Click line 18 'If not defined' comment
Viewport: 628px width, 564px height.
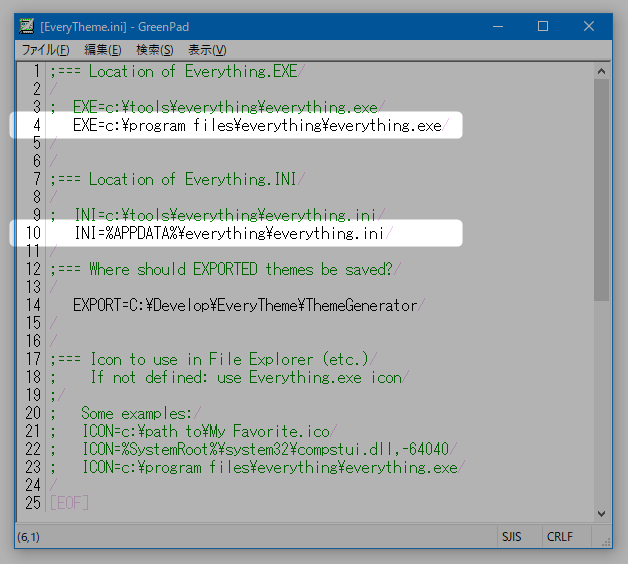click(x=225, y=377)
